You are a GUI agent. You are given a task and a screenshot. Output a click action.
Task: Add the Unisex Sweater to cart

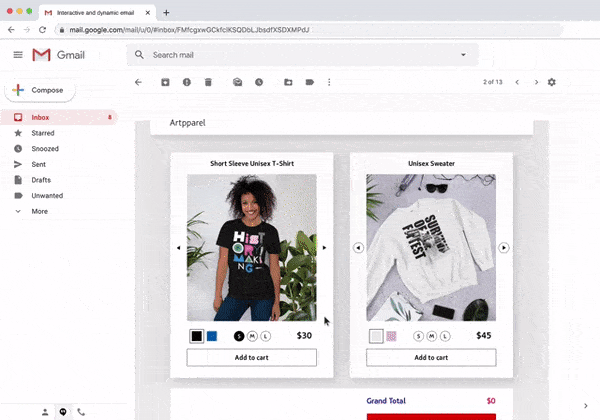(x=431, y=358)
